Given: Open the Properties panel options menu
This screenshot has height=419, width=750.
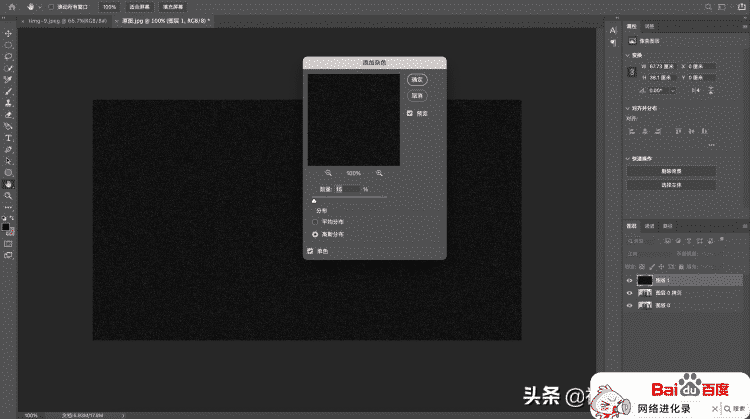Looking at the screenshot, I should [744, 26].
